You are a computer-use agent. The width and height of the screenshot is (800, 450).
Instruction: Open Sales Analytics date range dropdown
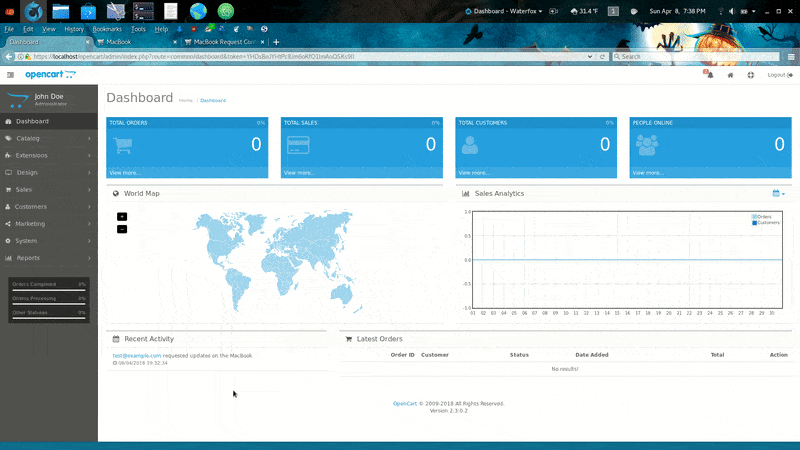[779, 193]
